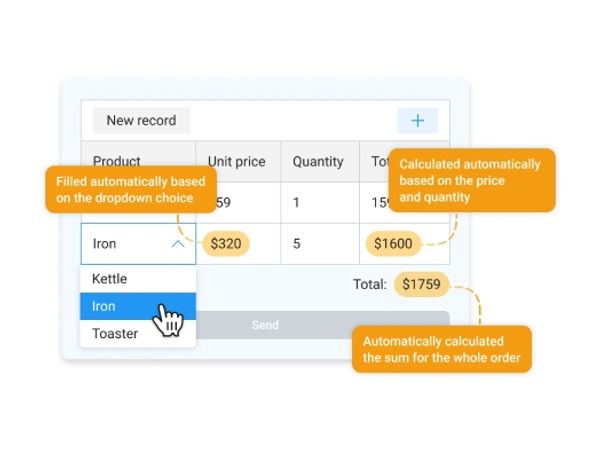The image size is (600, 449).
Task: Collapse the Iron dropdown chevron arrow
Action: [178, 243]
